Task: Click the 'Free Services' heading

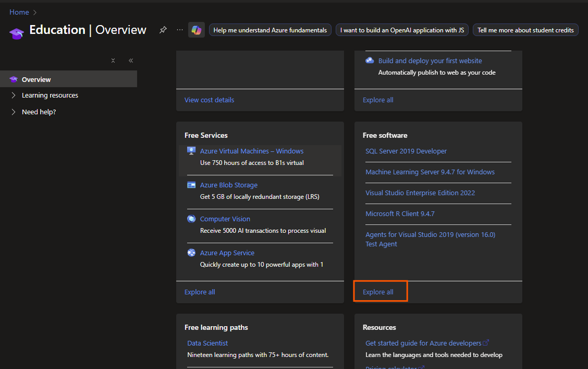Action: point(206,135)
